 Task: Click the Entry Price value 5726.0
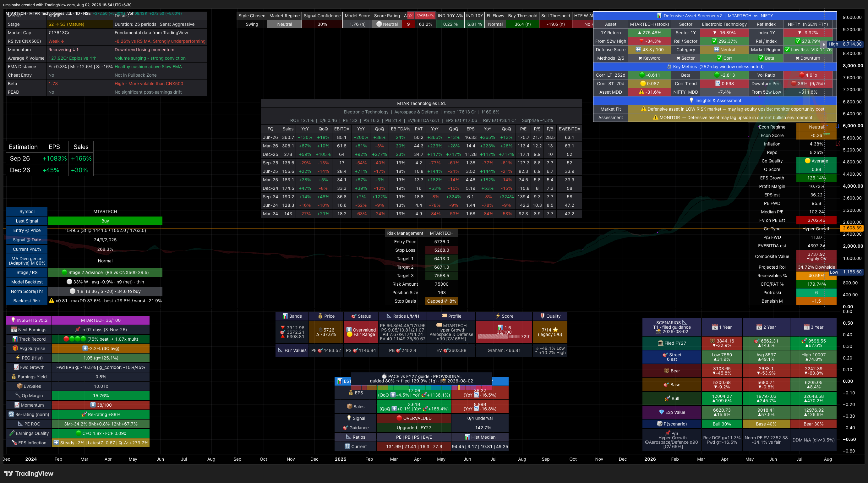441,242
